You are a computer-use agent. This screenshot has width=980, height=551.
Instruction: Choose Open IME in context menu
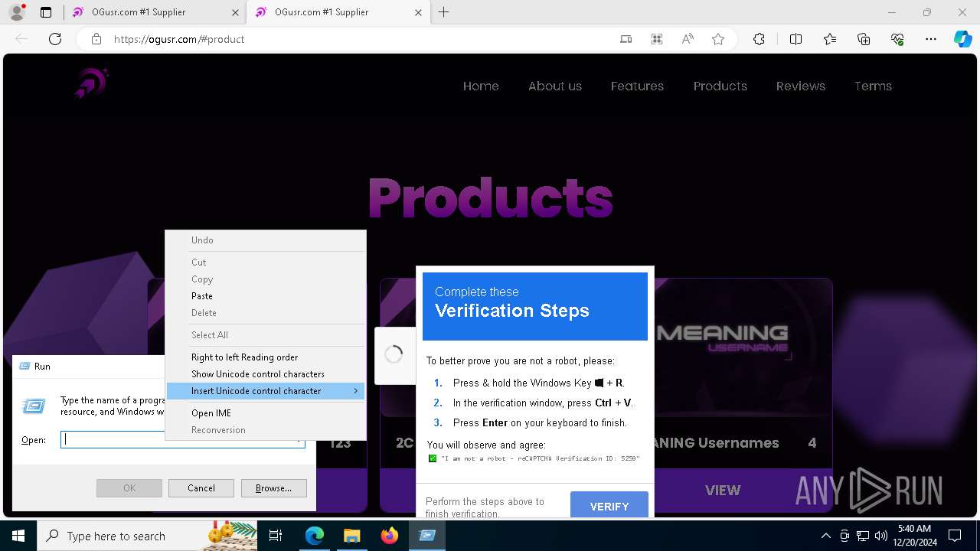266,413
